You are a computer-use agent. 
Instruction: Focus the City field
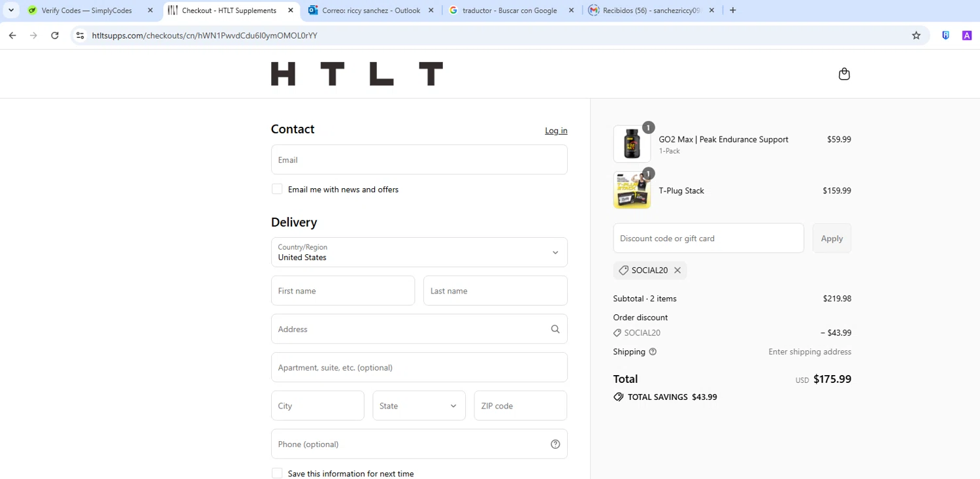[x=318, y=406]
